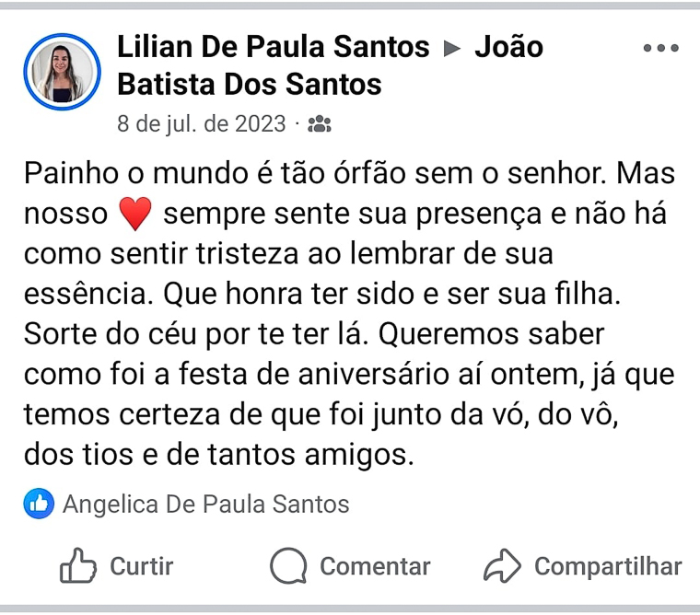Open Lilian De Paula Santos profile link
This screenshot has width=700, height=615.
click(274, 47)
